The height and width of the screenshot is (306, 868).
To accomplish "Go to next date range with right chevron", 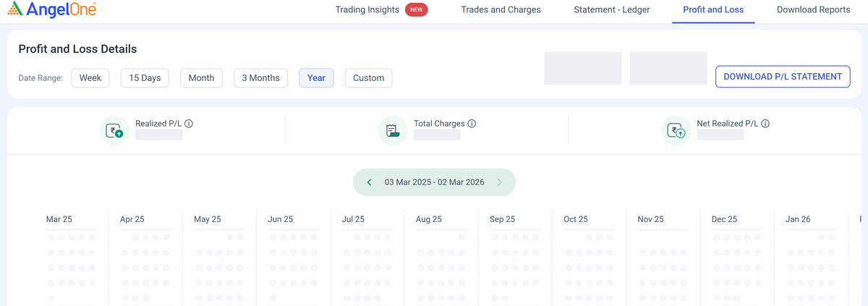I will [500, 182].
